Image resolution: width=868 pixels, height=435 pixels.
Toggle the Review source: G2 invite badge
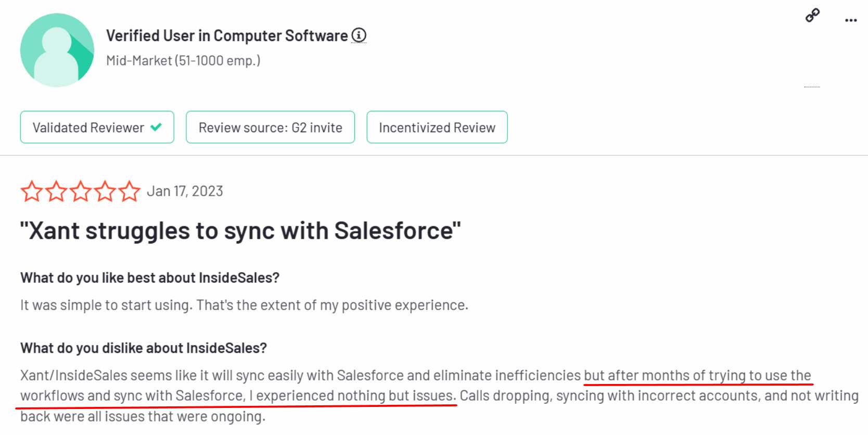point(270,127)
